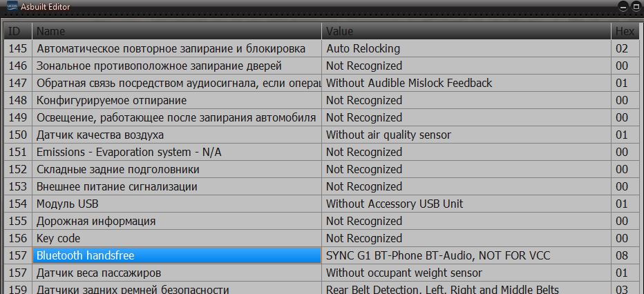Open 'Without Audible Mislock Feedback' value cell
Screen dimensions: 644x294
[x=409, y=83]
